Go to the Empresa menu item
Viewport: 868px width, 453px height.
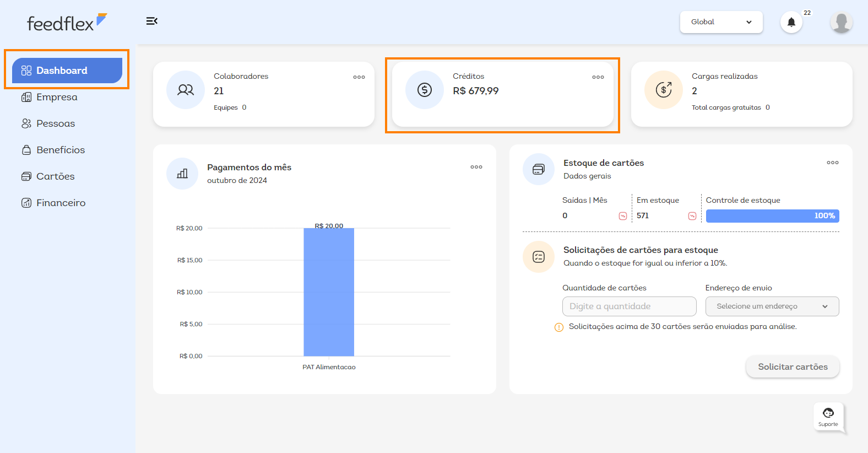[57, 97]
